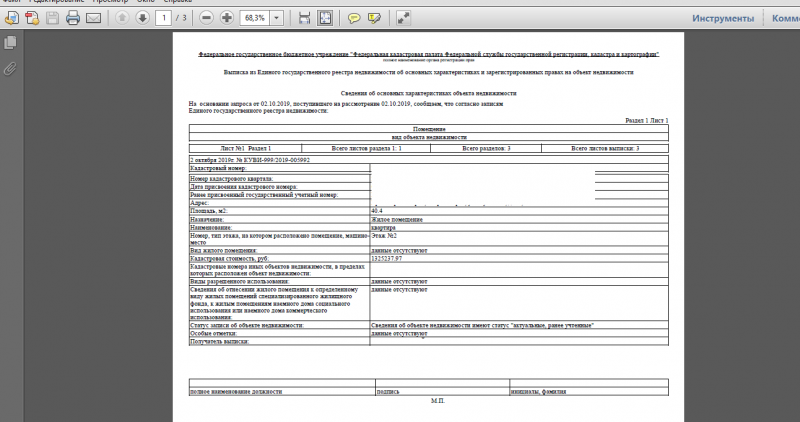The width and height of the screenshot is (800, 422).
Task: Open attachments paperclip panel
Action: (10, 68)
